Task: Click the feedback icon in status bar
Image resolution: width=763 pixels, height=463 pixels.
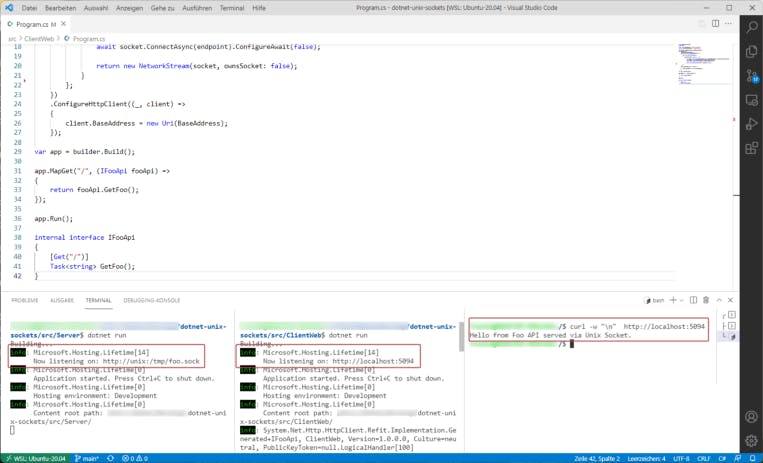Action: point(738,458)
